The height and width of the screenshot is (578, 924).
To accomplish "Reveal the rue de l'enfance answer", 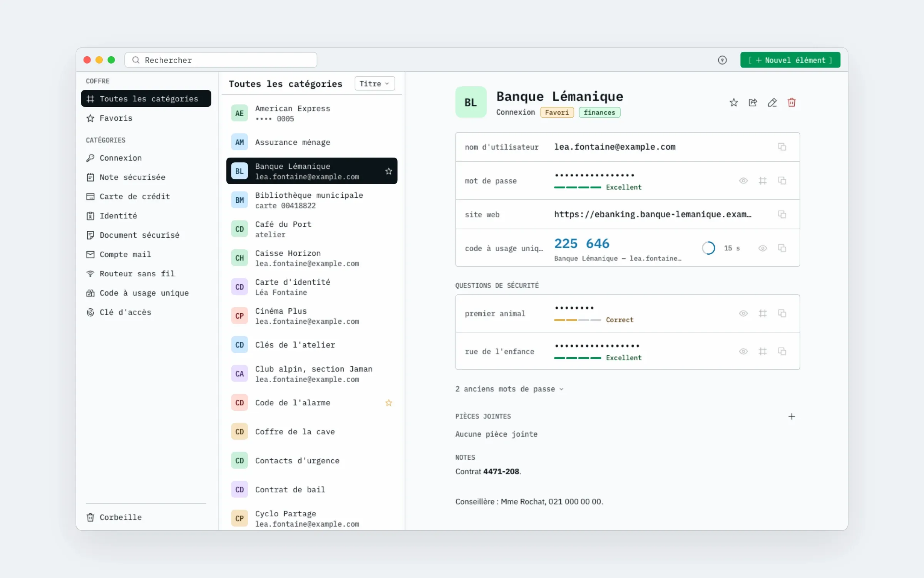I will [x=743, y=351].
